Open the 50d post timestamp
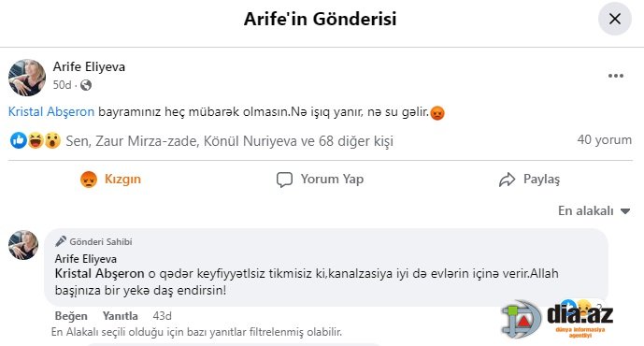 [x=62, y=85]
